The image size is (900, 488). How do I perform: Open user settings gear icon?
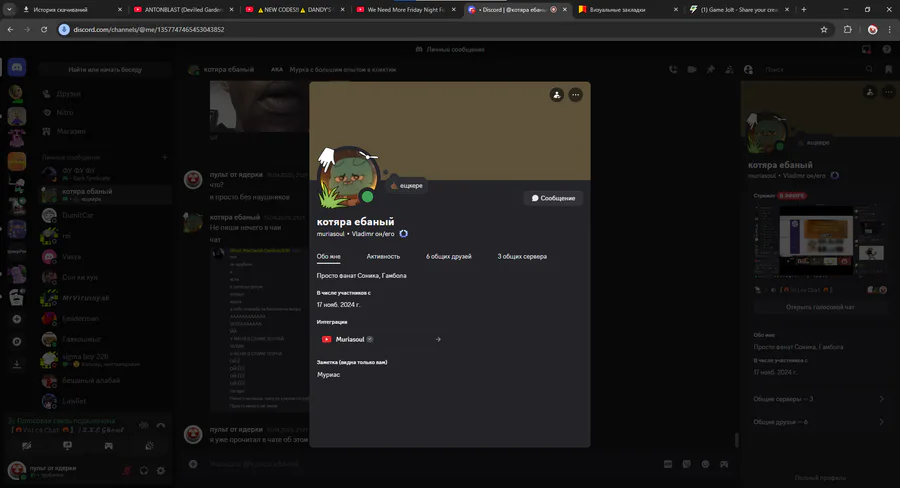pyautogui.click(x=161, y=471)
